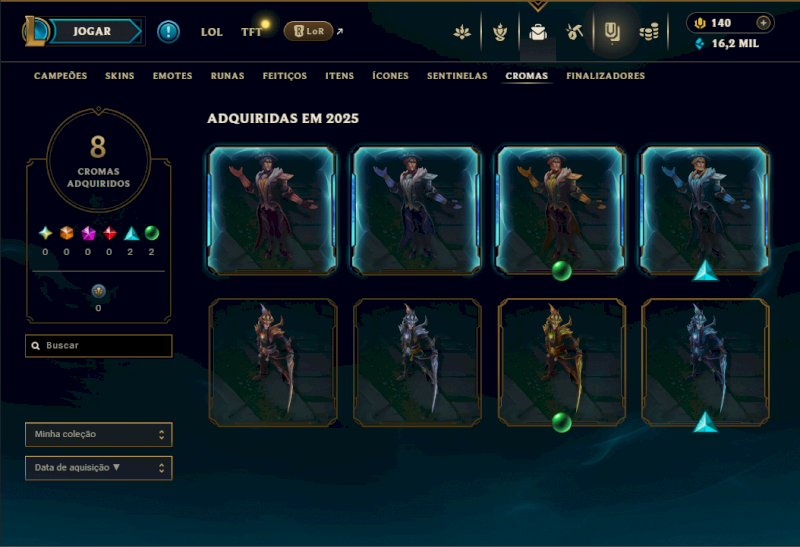Click the Buscar search field
Screen dimensions: 800x547
98,346
